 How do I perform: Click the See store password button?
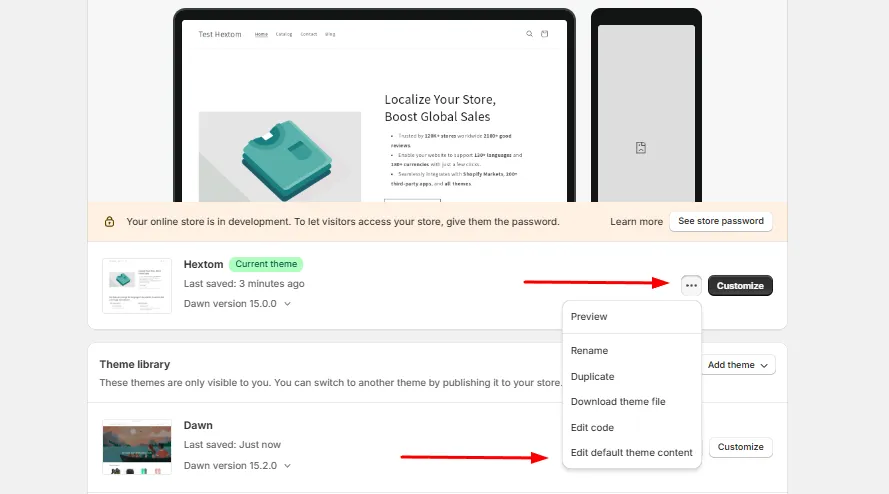721,221
